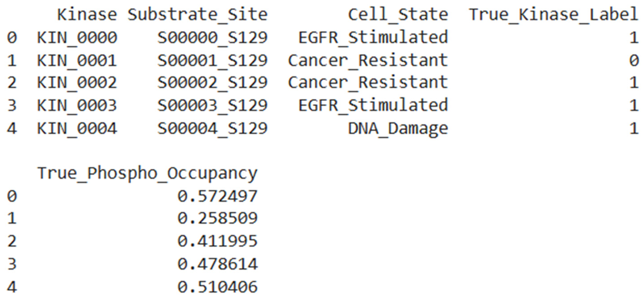This screenshot has height=298, width=644.
Task: Click the True_Phospho_Occupancy column header
Action: coord(147,173)
